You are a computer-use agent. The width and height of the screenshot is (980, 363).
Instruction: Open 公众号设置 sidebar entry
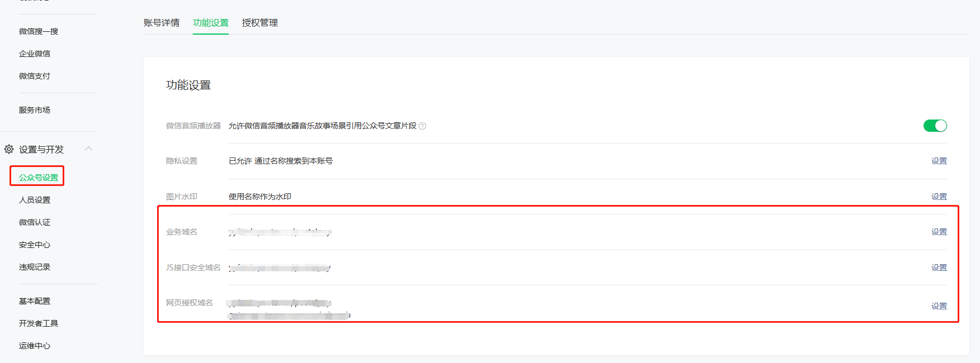pos(39,178)
